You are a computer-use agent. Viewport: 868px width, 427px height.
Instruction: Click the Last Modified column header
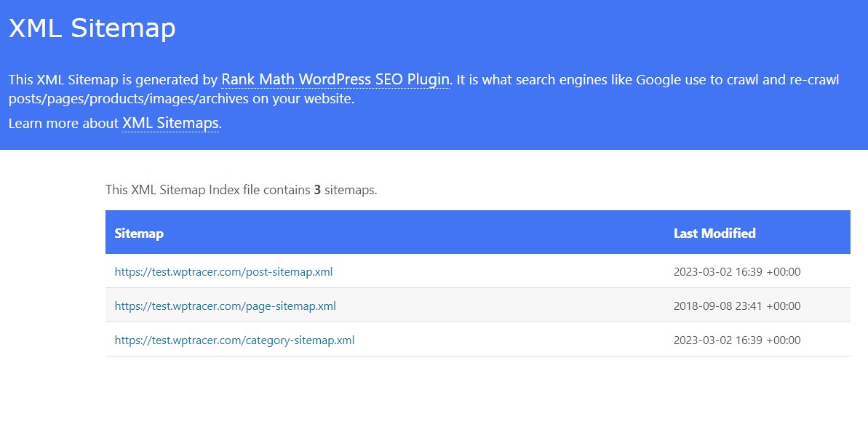(714, 234)
